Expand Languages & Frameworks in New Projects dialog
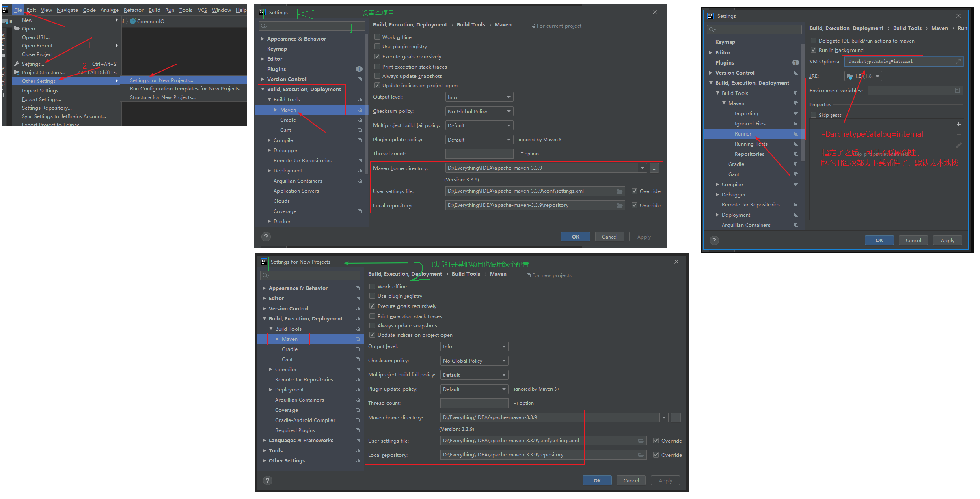The image size is (980, 499). (x=264, y=440)
